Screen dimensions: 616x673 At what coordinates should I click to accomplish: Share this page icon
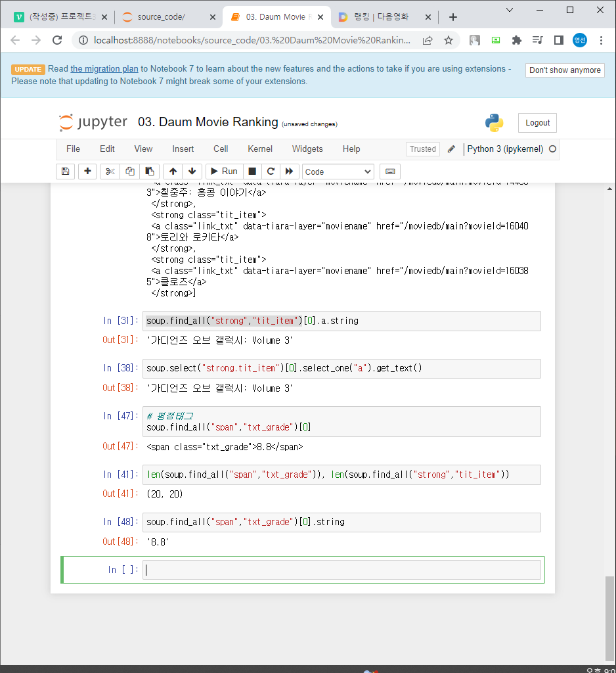click(428, 40)
